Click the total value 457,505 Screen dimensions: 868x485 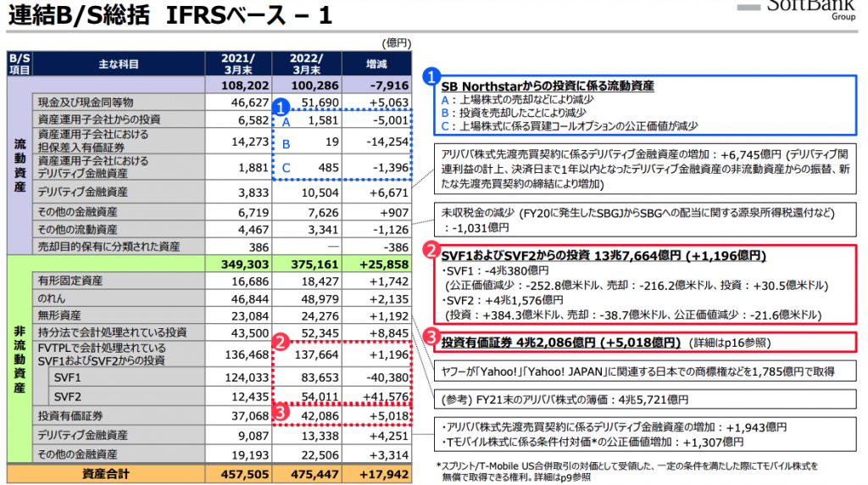point(245,475)
